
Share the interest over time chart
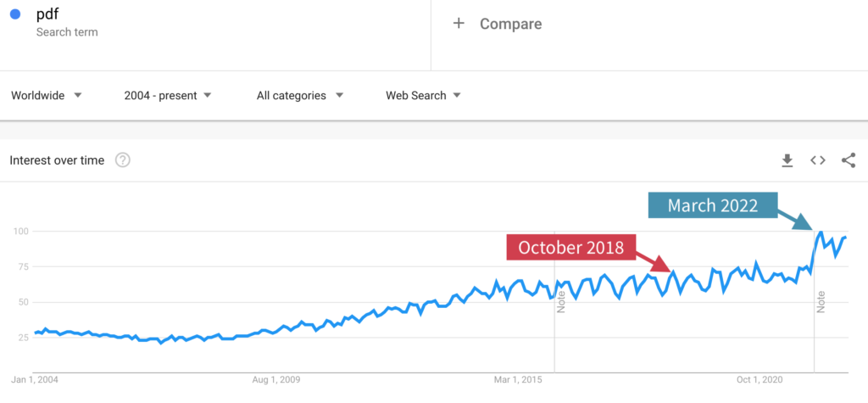pos(848,160)
